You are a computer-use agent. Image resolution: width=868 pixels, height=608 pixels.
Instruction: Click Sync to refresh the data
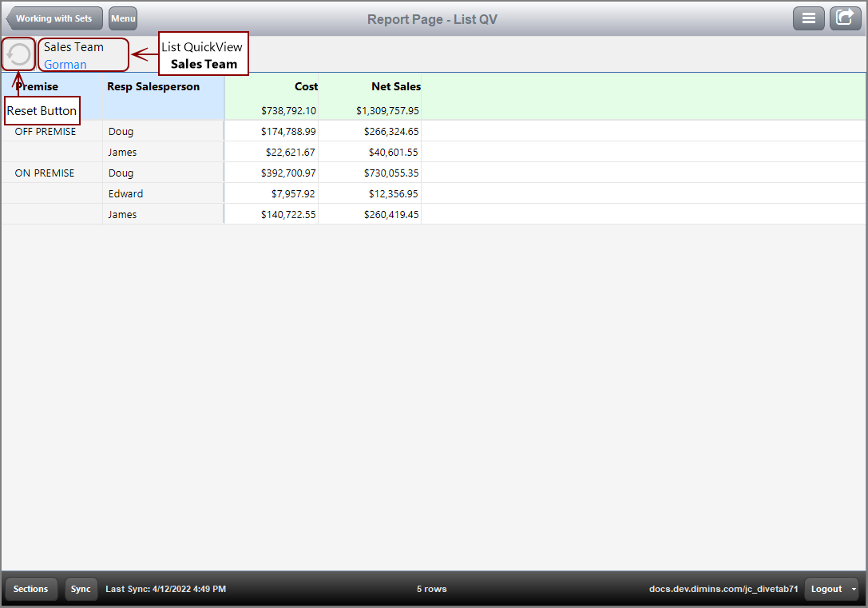click(x=81, y=589)
